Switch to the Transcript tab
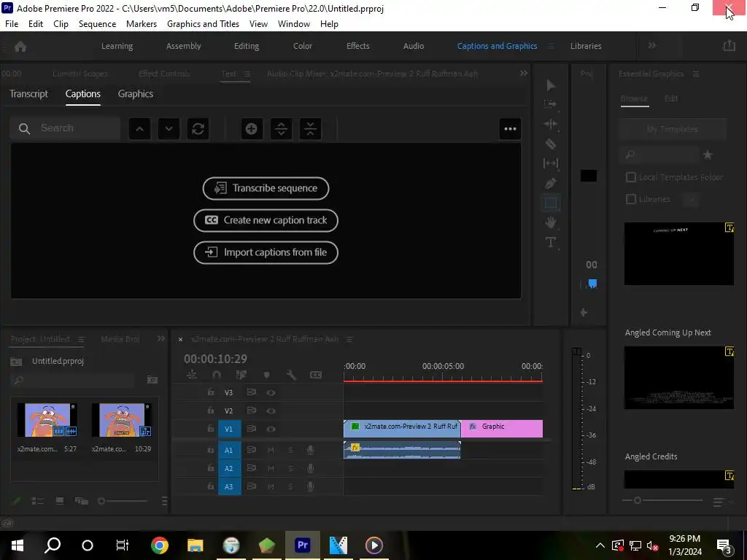This screenshot has height=560, width=747. 28,94
